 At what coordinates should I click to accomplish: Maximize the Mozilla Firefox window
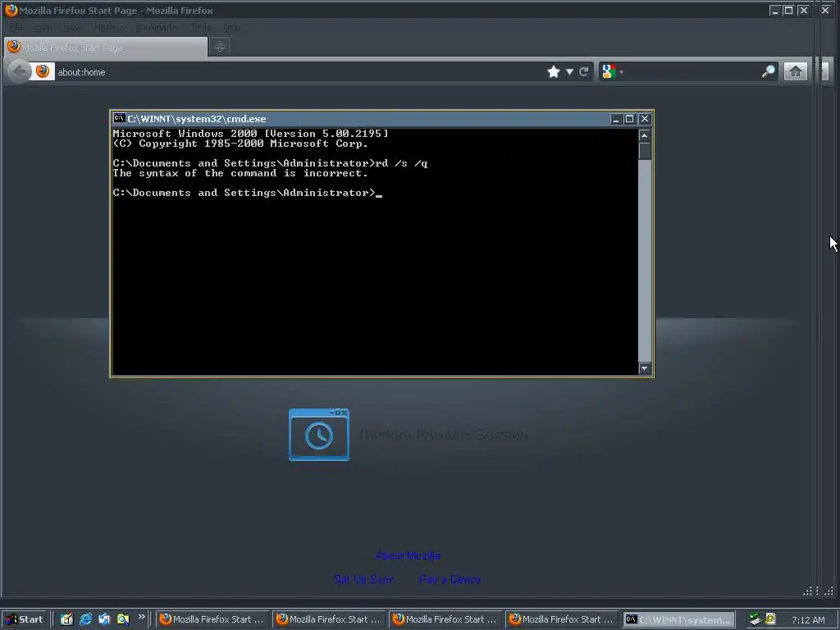pos(788,10)
